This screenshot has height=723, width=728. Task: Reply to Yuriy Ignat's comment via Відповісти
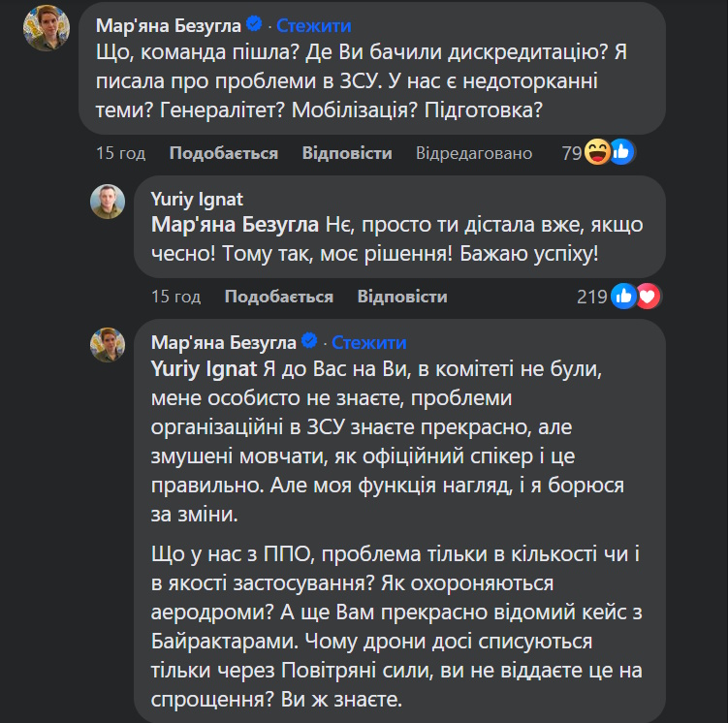pos(401,297)
